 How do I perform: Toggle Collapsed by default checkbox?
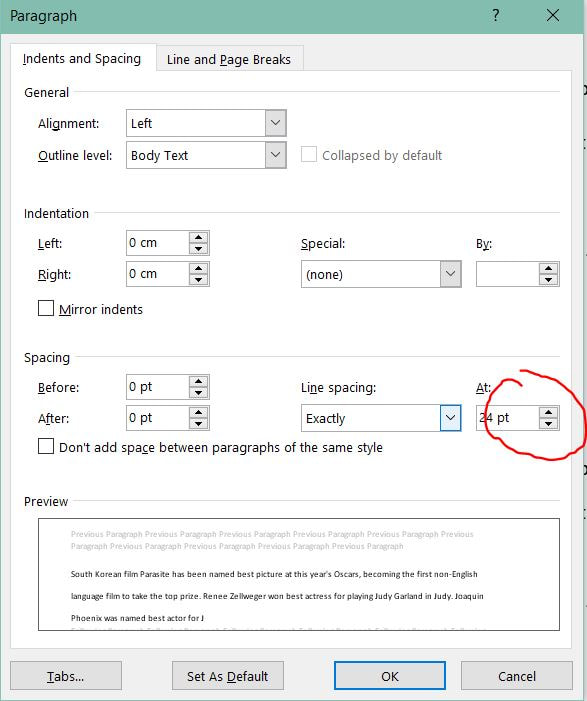pyautogui.click(x=309, y=154)
